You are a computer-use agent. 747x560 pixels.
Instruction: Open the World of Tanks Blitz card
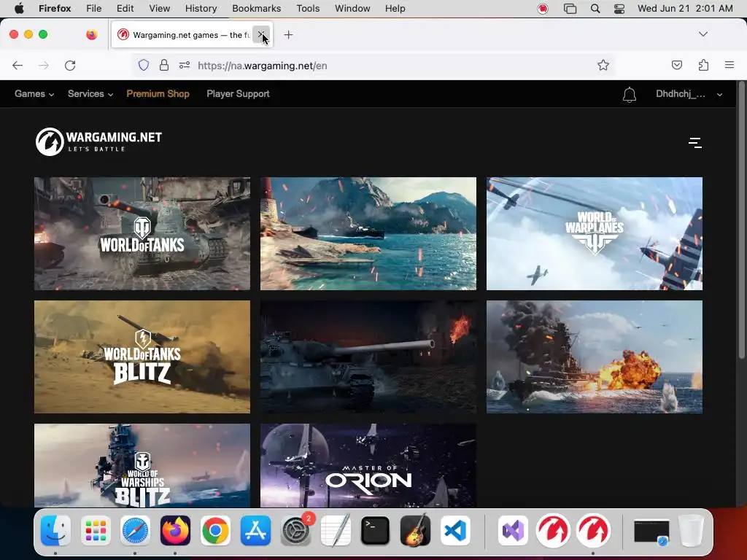(142, 357)
